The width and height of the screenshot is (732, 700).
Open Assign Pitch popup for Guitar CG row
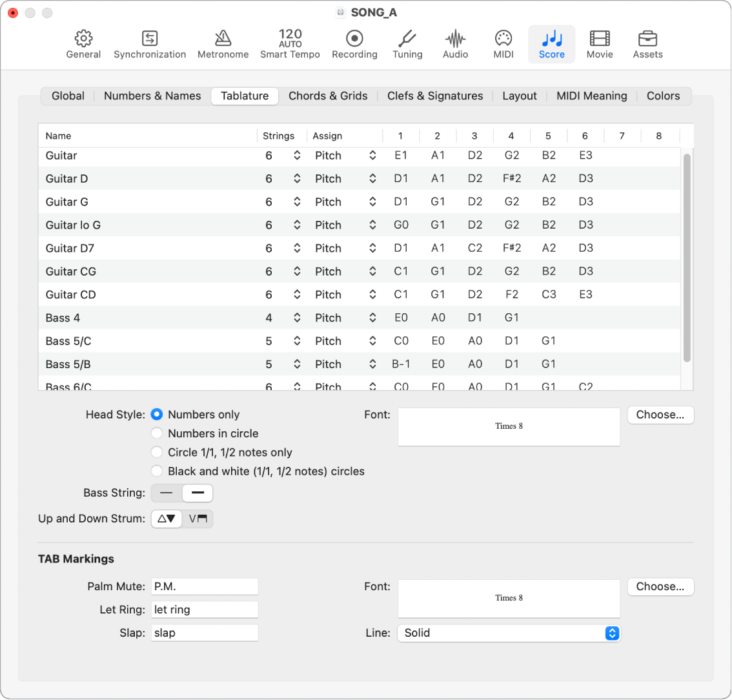[x=345, y=271]
